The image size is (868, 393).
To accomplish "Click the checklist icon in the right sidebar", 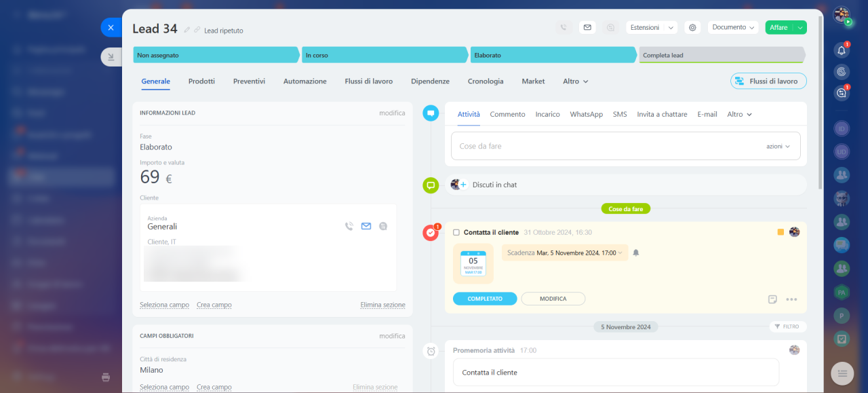I will coord(842,338).
